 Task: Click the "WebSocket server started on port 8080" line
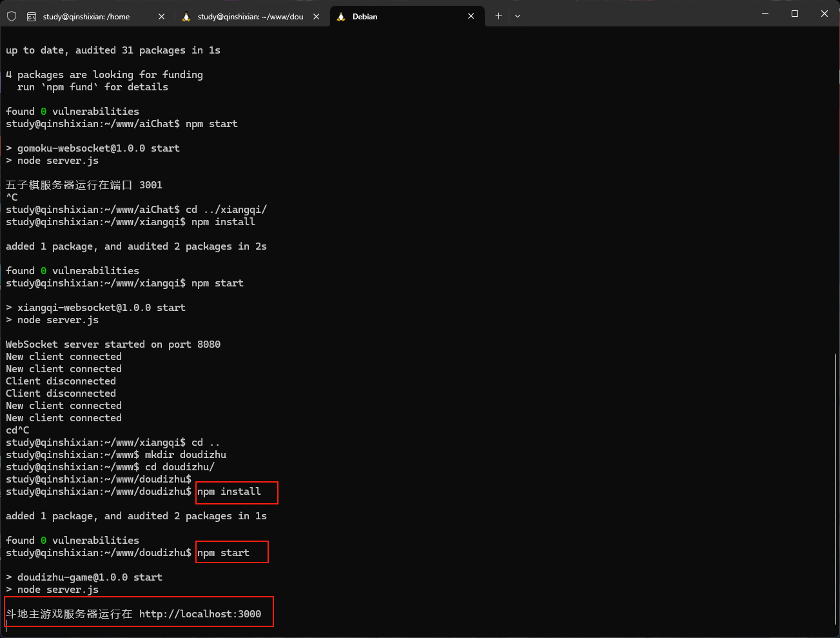113,344
